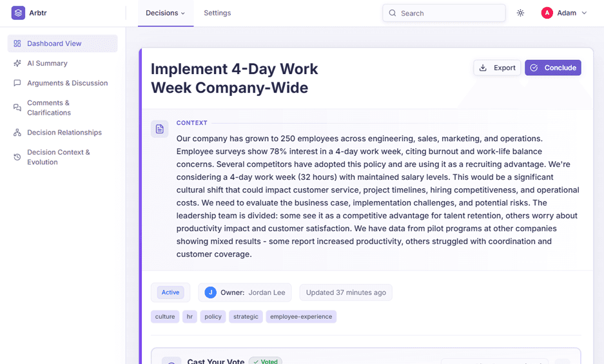Click the Owner: Jordan Lee chip
Screen dimensions: 604x364
coord(244,292)
